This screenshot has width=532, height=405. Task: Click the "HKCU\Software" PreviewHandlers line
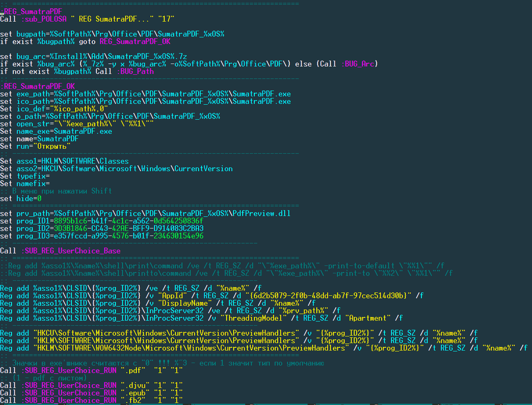tap(239, 333)
